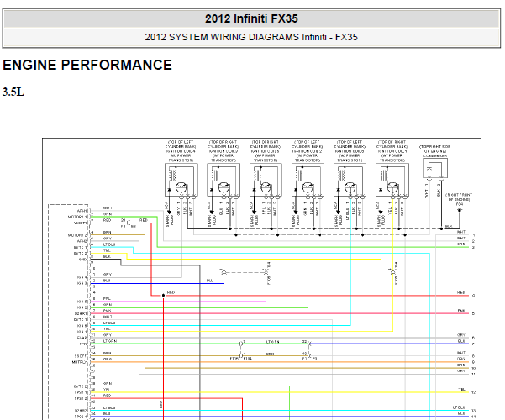
Task: Click the "MOTOR1 2" pin label
Action: click(77, 235)
